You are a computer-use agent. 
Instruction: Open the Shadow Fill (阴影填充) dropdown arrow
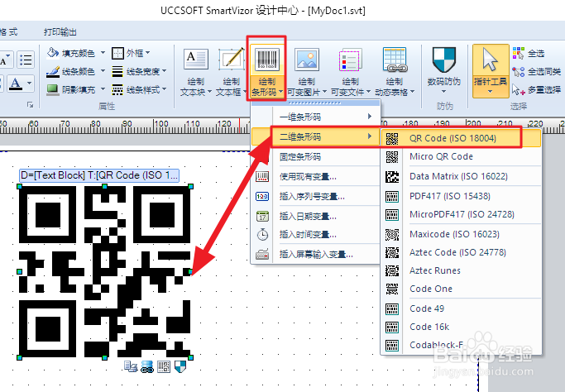click(103, 89)
